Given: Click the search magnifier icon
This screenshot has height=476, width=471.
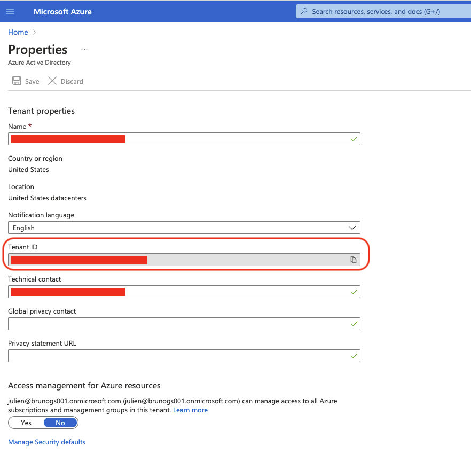Looking at the screenshot, I should coord(304,12).
